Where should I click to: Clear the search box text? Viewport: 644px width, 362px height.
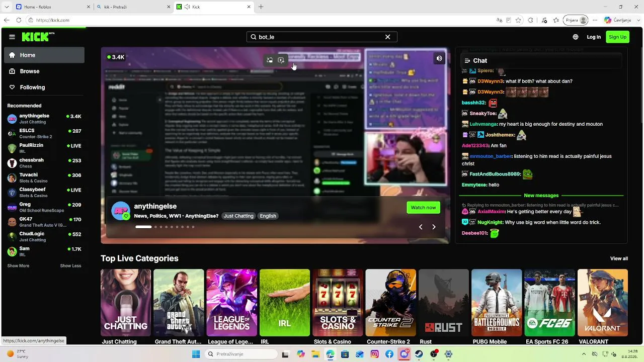(x=387, y=37)
